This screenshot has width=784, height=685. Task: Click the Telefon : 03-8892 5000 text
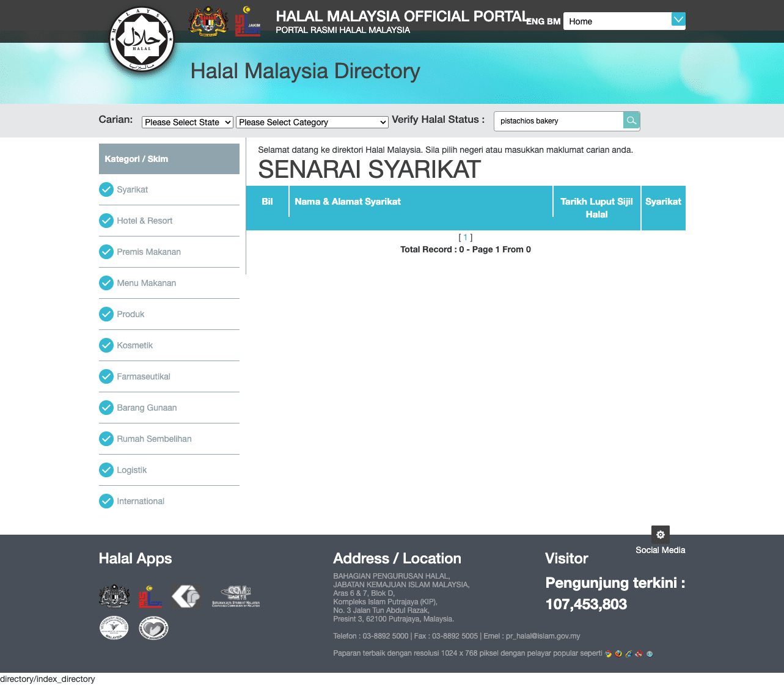click(x=371, y=636)
